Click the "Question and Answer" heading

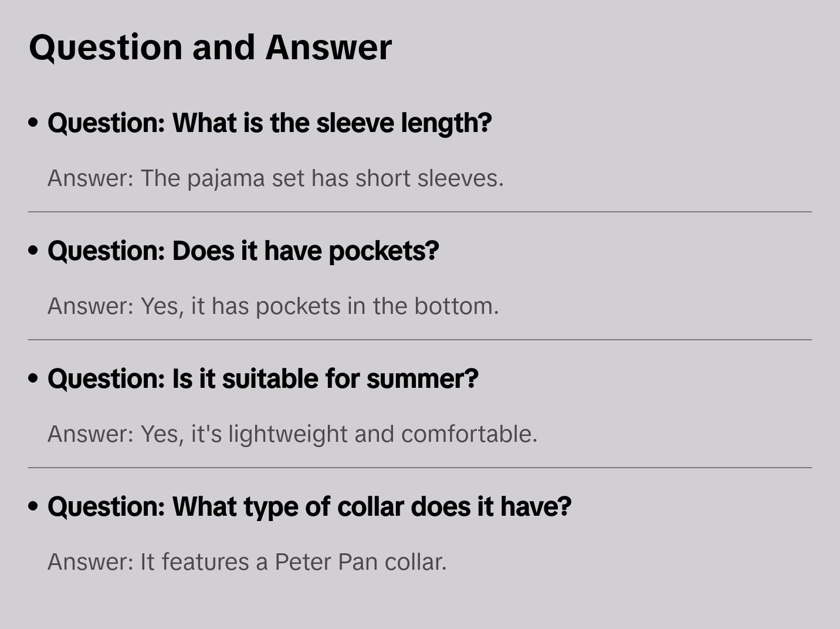tap(210, 48)
